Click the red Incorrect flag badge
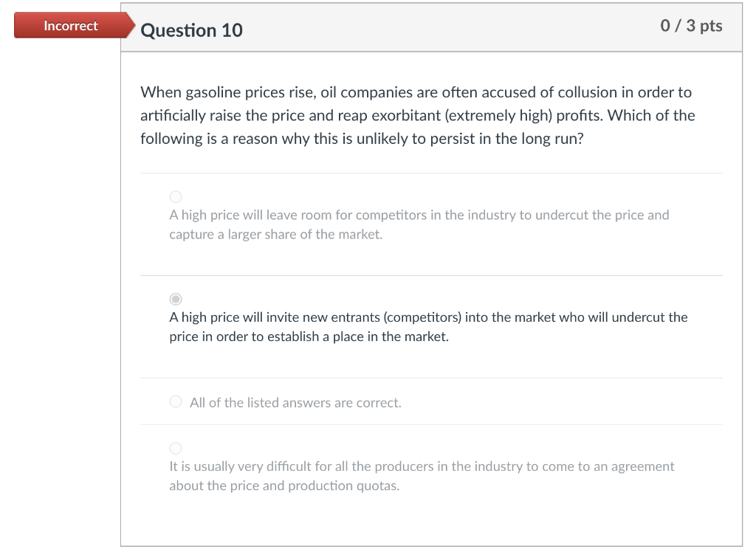 [x=71, y=27]
